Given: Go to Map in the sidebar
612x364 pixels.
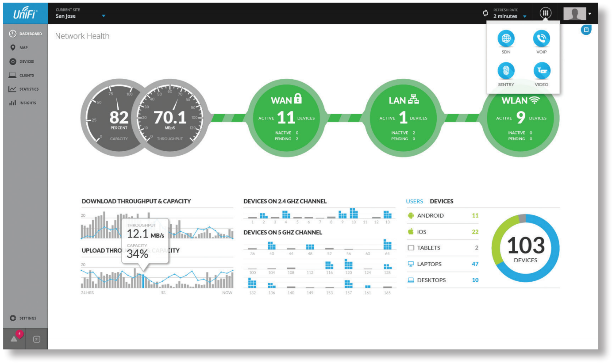Looking at the screenshot, I should pyautogui.click(x=23, y=48).
